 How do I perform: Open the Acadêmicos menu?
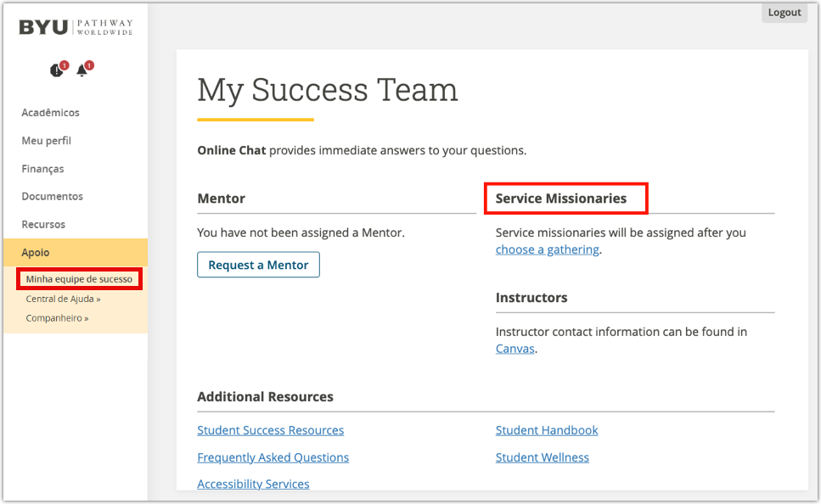50,113
